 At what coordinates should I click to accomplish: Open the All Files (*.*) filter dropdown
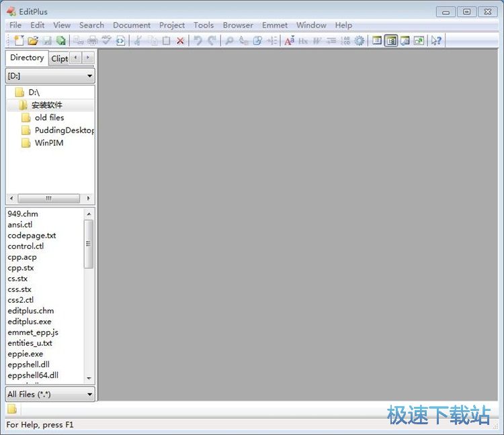tap(50, 395)
